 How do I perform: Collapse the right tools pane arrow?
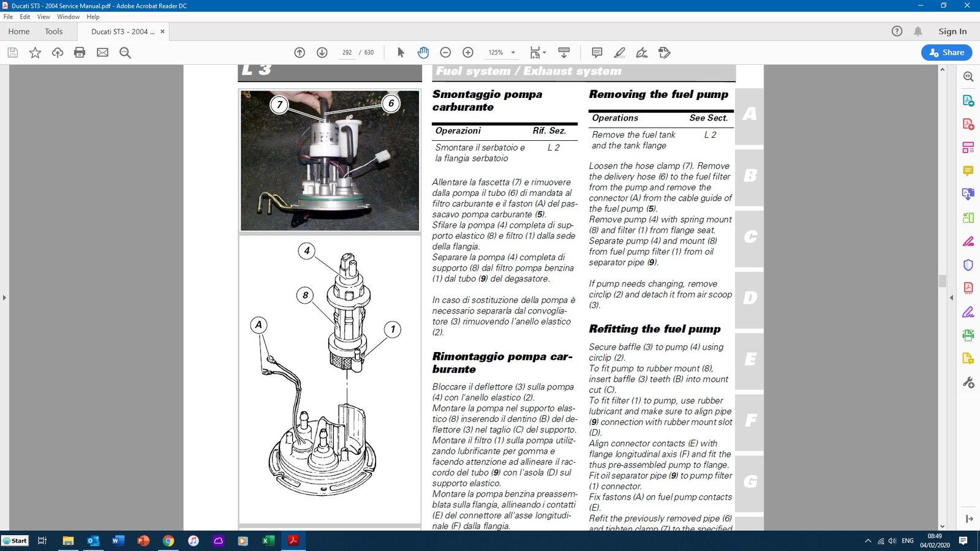point(951,298)
